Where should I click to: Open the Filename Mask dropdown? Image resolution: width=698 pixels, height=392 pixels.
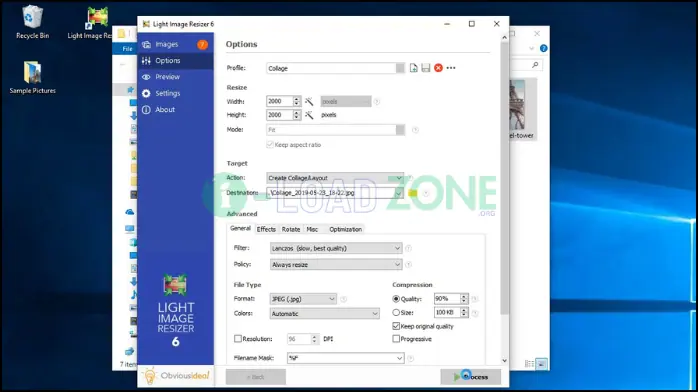click(345, 358)
